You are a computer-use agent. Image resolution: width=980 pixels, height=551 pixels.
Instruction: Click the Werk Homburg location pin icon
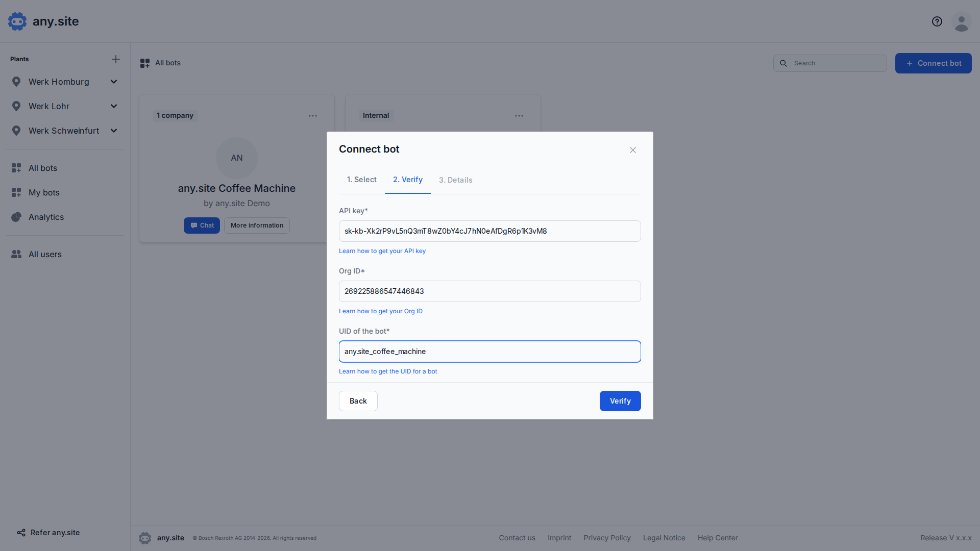click(16, 82)
